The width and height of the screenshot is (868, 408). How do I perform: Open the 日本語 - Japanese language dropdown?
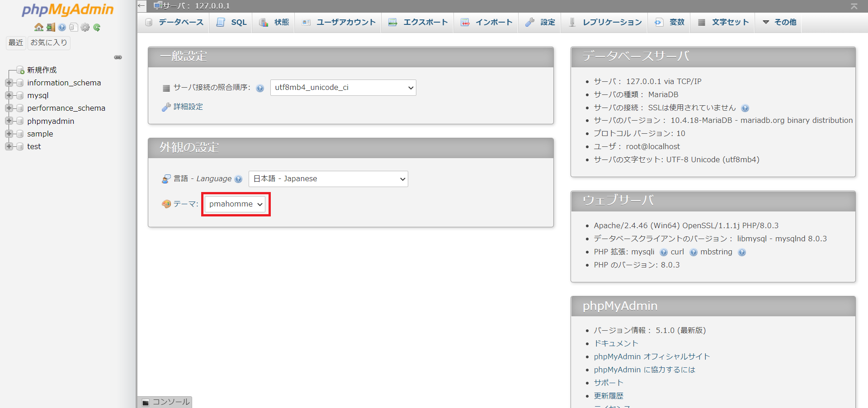(328, 179)
